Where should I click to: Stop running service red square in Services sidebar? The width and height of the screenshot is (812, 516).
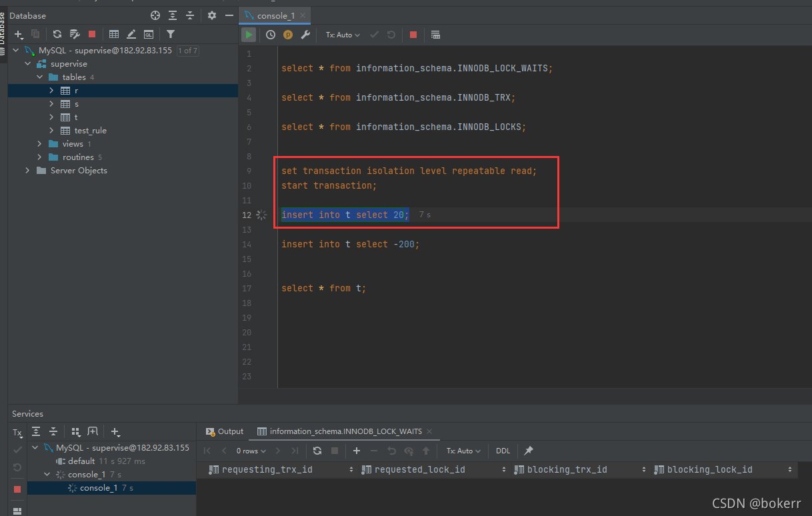[x=17, y=489]
